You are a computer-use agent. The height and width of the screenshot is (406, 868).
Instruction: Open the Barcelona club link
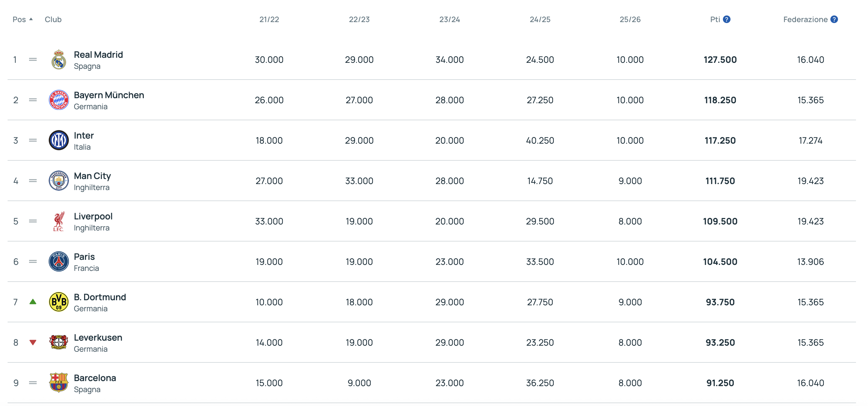click(95, 378)
